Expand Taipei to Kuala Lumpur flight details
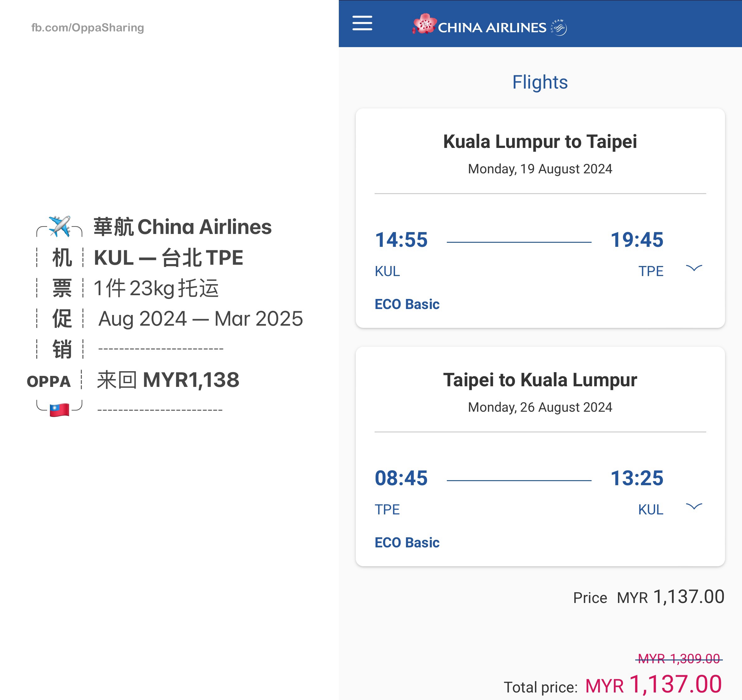 click(694, 506)
